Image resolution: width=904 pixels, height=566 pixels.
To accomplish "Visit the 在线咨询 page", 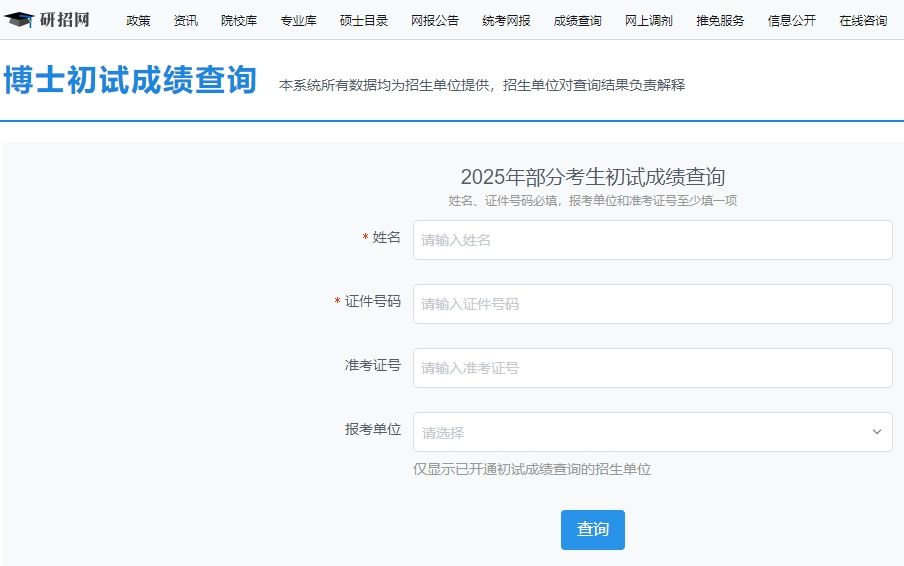I will click(x=863, y=21).
